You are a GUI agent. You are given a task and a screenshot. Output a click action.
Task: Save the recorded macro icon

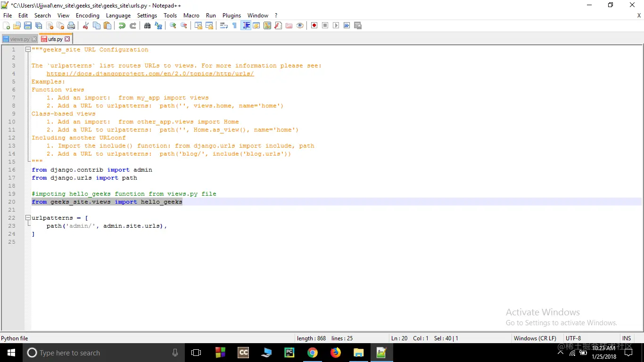[x=357, y=25]
